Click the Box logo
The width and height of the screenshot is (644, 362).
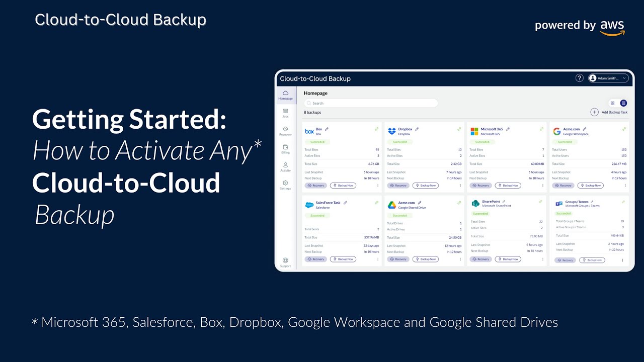(x=309, y=131)
